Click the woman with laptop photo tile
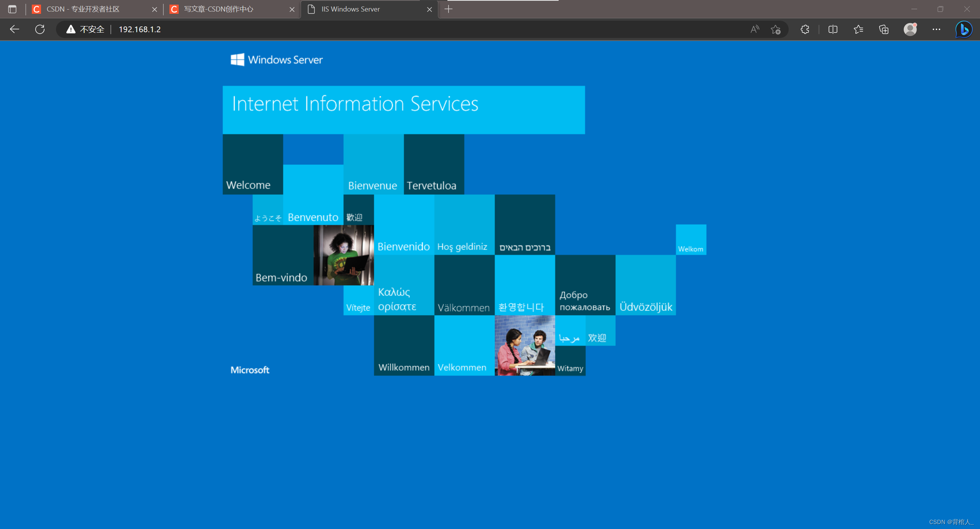The height and width of the screenshot is (529, 980). [x=344, y=255]
